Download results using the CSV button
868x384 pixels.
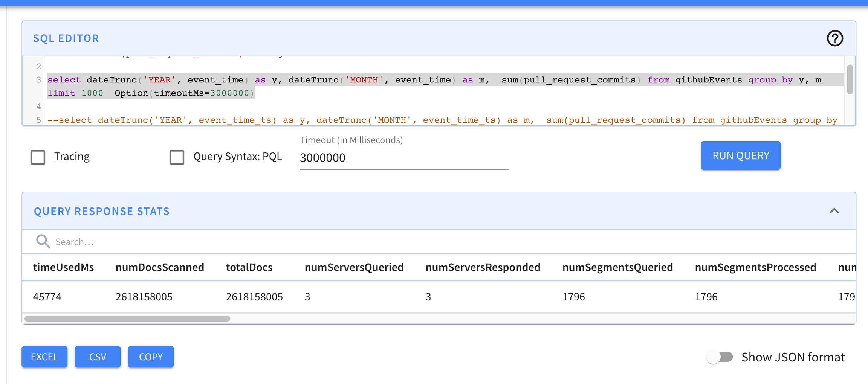(x=98, y=357)
